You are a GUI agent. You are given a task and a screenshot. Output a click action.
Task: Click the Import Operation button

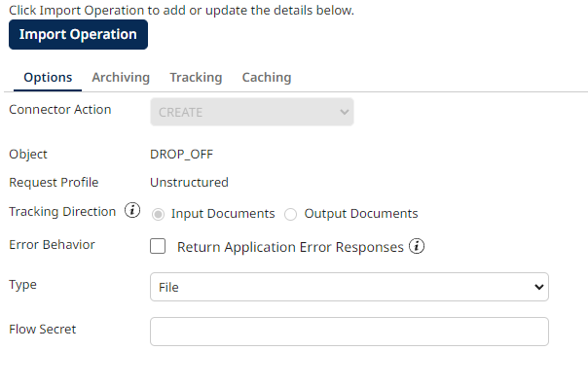click(78, 34)
